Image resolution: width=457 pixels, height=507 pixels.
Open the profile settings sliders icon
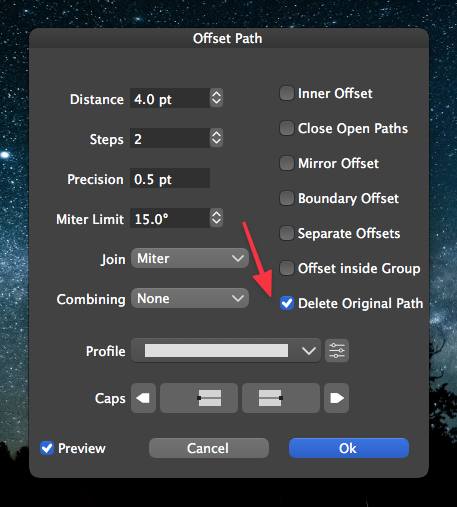point(337,351)
